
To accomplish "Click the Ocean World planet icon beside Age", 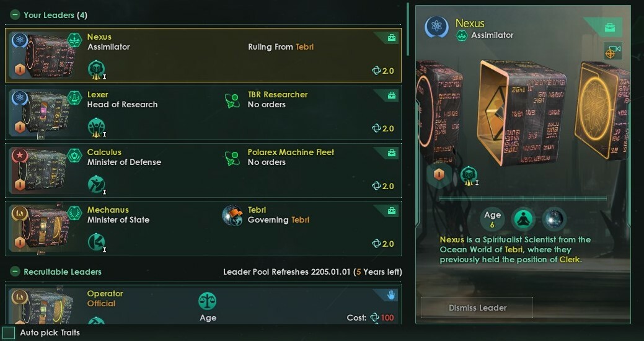I will pos(554,219).
